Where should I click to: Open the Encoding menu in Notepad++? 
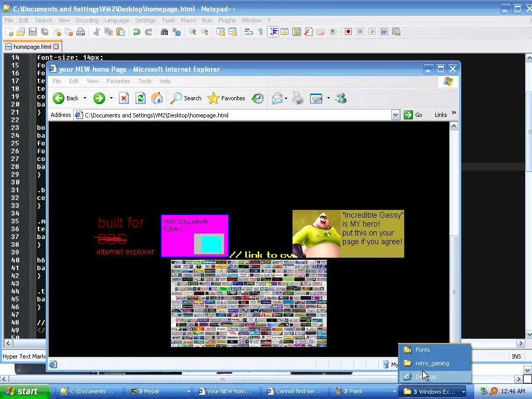[x=87, y=20]
